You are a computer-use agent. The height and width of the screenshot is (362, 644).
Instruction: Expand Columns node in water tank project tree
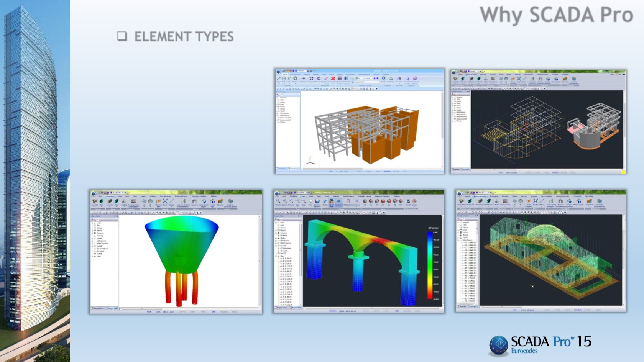point(92,233)
